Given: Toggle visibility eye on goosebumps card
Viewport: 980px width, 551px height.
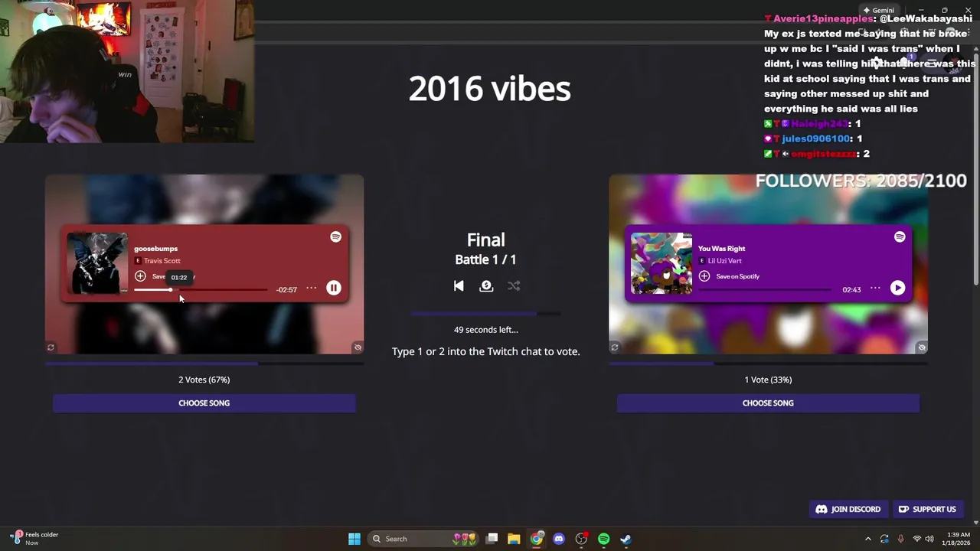Looking at the screenshot, I should pyautogui.click(x=358, y=347).
